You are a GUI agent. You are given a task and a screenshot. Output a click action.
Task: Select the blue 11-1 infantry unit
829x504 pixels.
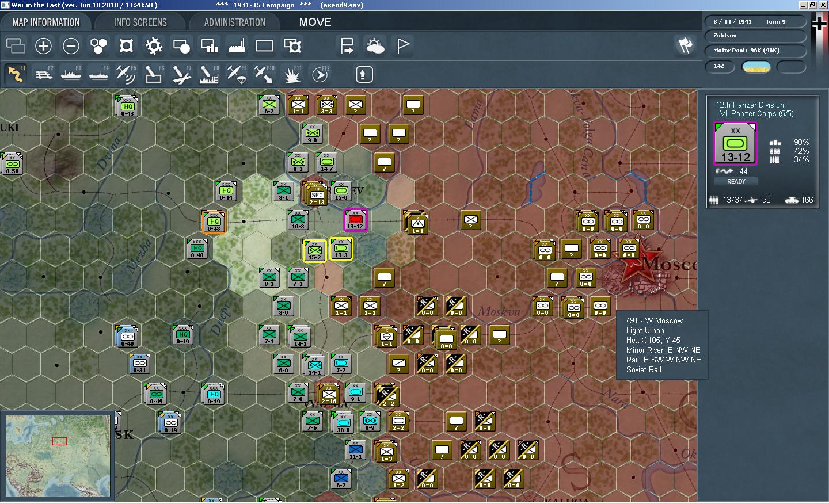tap(355, 450)
